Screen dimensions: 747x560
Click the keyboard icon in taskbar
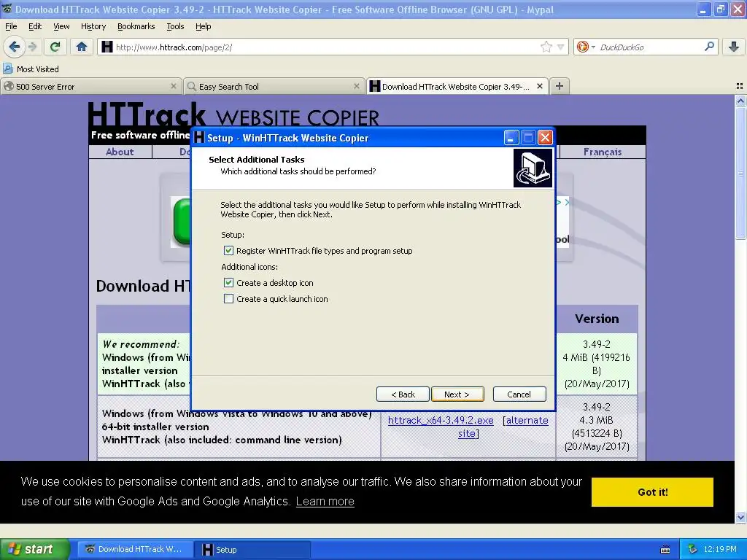[x=665, y=550]
